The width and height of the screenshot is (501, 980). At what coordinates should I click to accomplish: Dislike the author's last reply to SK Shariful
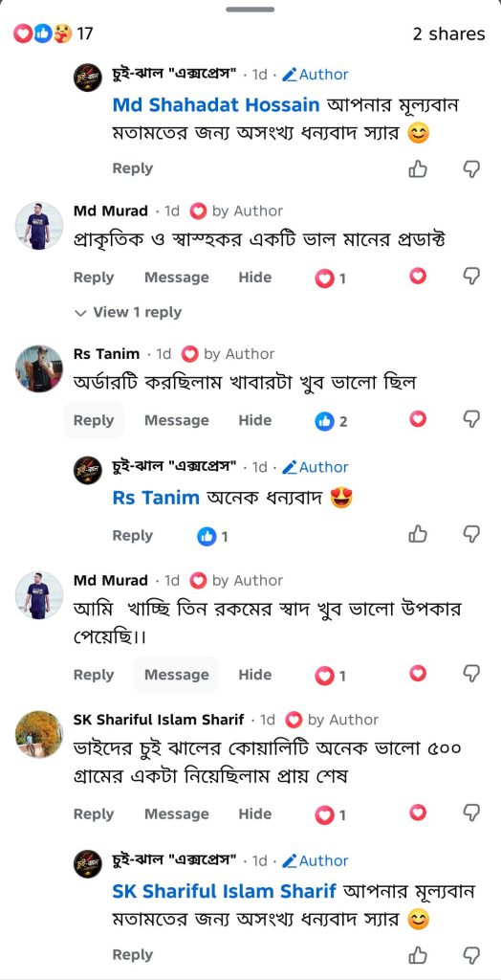pyautogui.click(x=471, y=955)
